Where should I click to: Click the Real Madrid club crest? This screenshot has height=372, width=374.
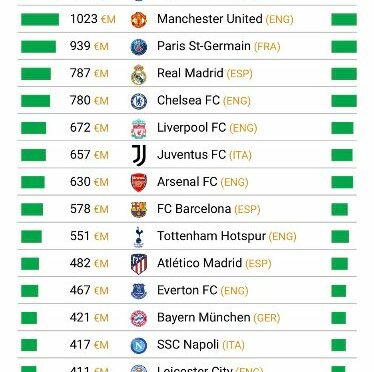139,74
